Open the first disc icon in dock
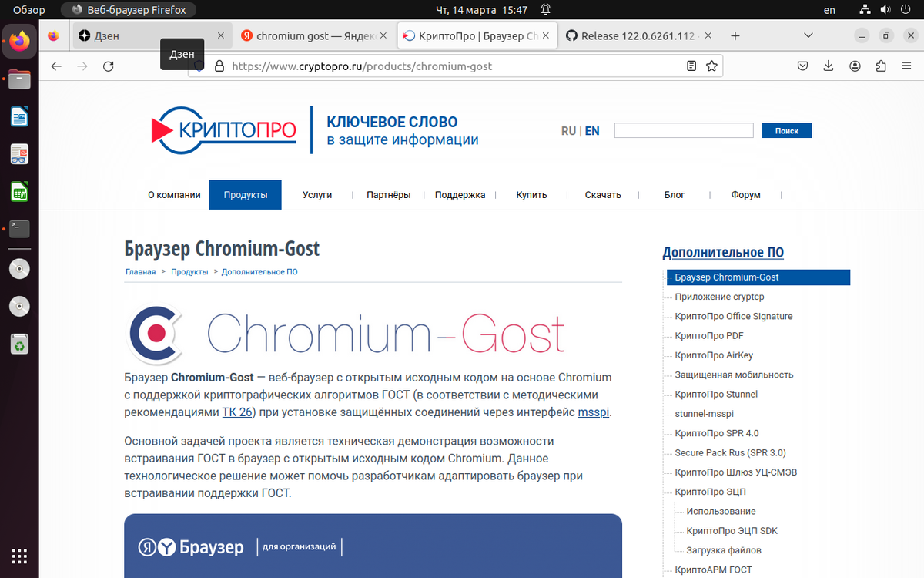 click(x=19, y=269)
